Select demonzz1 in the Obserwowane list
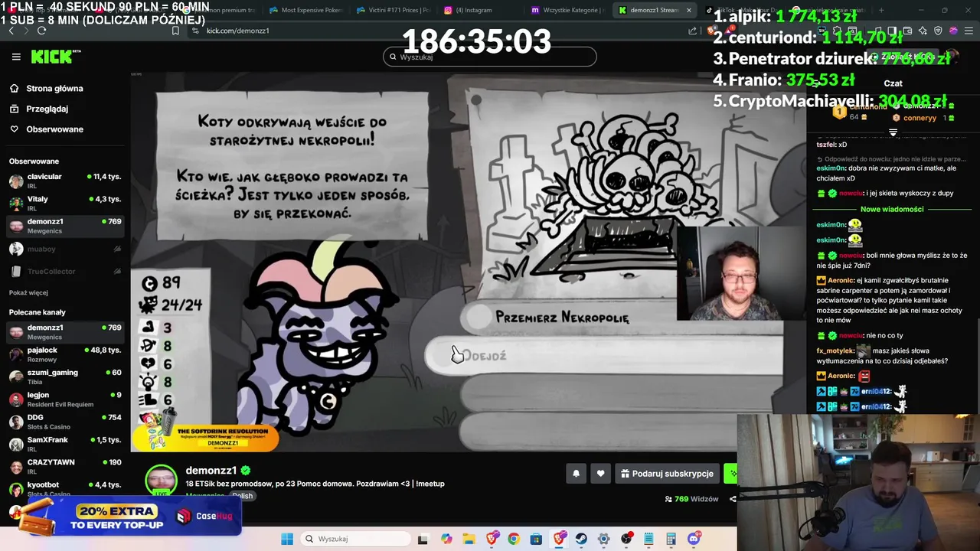 65,225
